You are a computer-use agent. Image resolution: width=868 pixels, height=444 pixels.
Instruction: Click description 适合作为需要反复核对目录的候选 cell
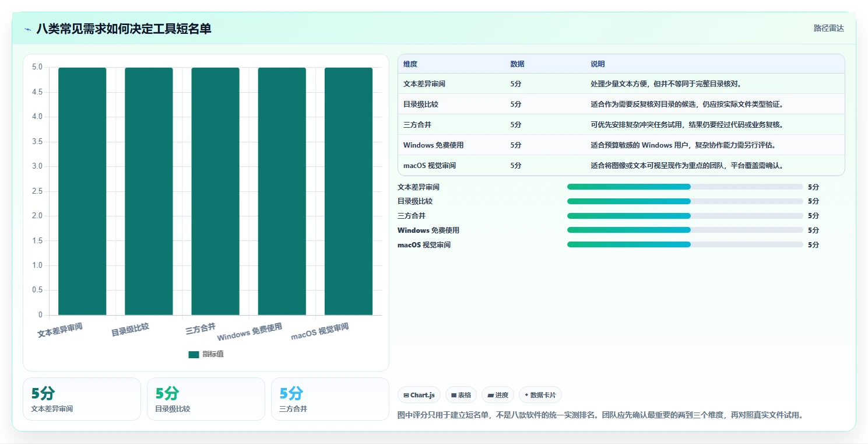(687, 104)
